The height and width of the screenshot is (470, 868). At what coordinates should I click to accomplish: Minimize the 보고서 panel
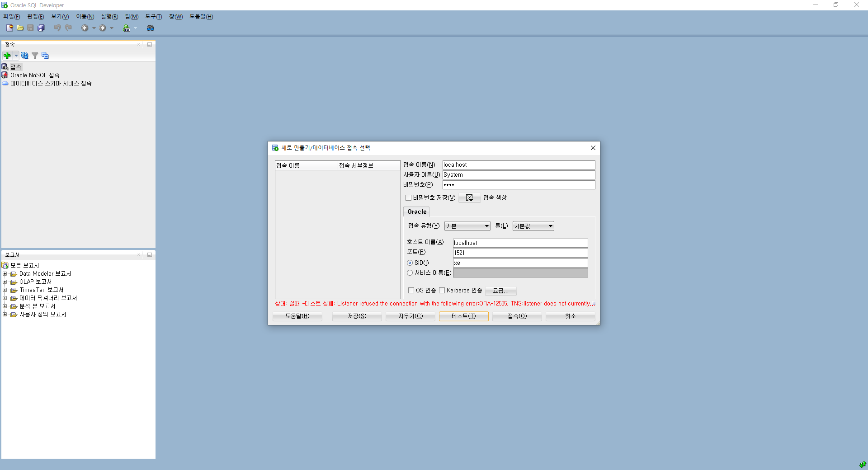[x=149, y=254]
